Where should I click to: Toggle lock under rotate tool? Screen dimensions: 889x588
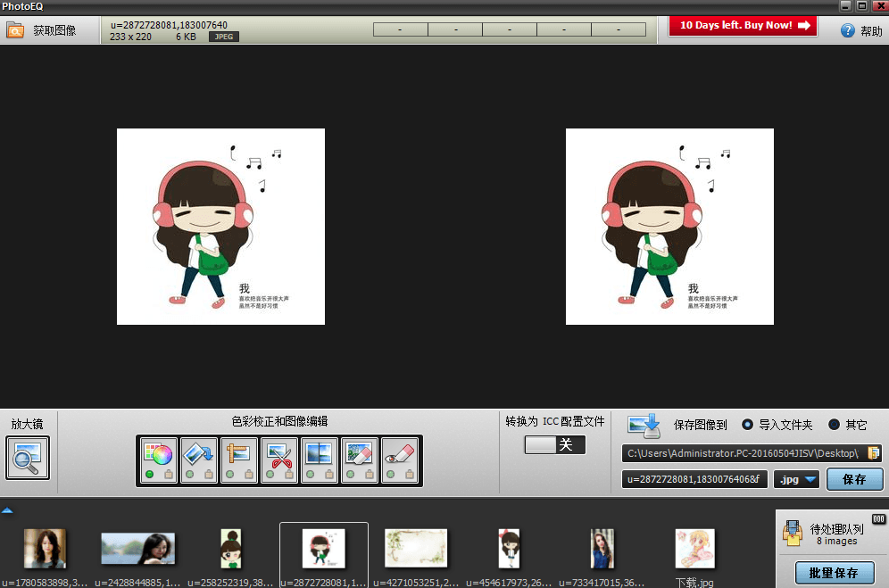(x=209, y=474)
